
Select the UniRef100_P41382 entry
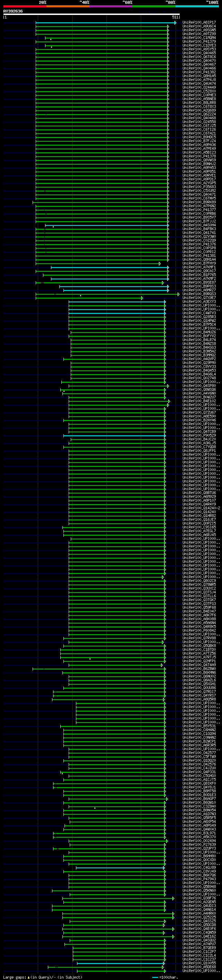199,72
